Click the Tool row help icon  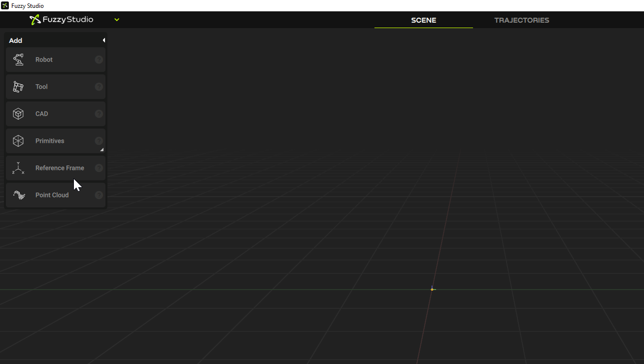[98, 87]
